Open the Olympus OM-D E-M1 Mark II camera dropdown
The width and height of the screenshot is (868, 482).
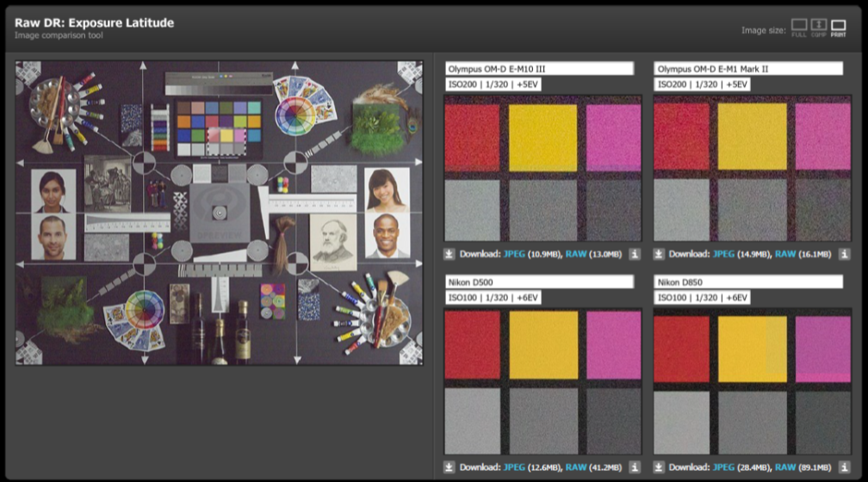[x=748, y=68]
